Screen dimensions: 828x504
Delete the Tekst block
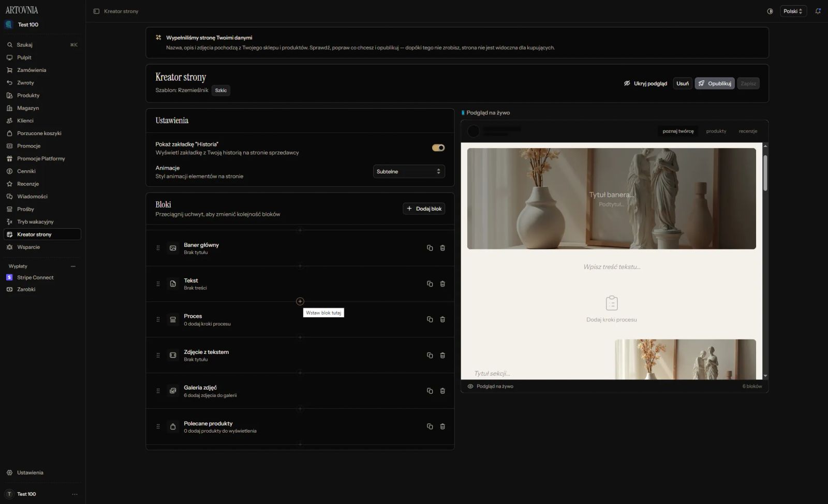point(442,284)
